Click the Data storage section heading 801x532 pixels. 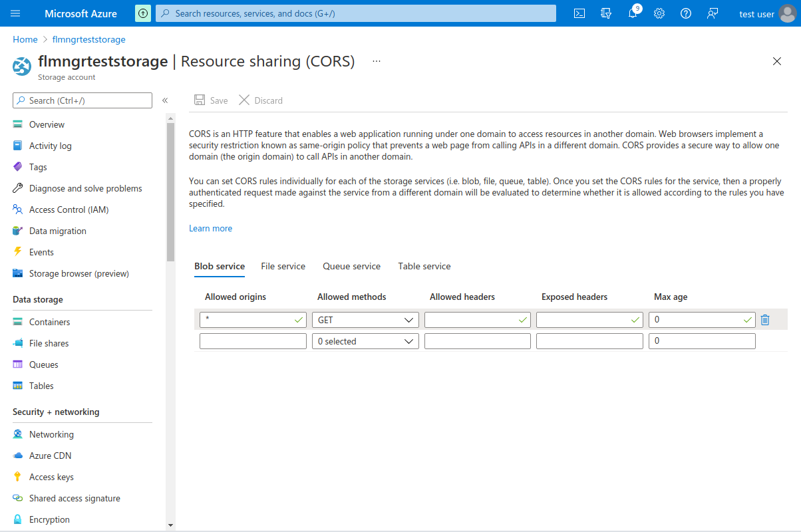(x=38, y=299)
